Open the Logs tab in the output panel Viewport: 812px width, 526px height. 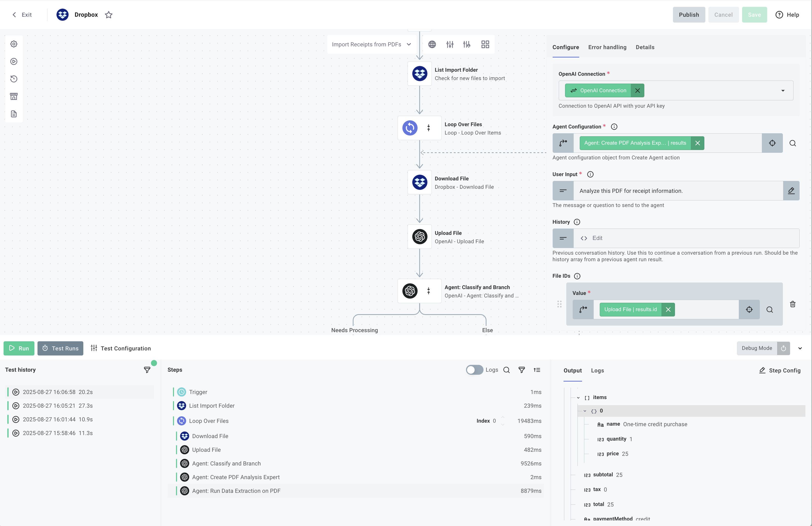pyautogui.click(x=597, y=370)
